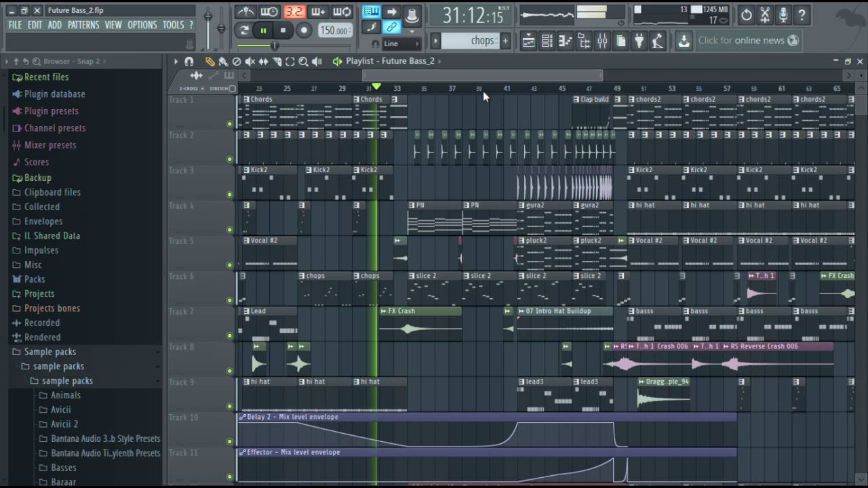Expand the Sample packs folder
868x488 pixels.
(50, 352)
